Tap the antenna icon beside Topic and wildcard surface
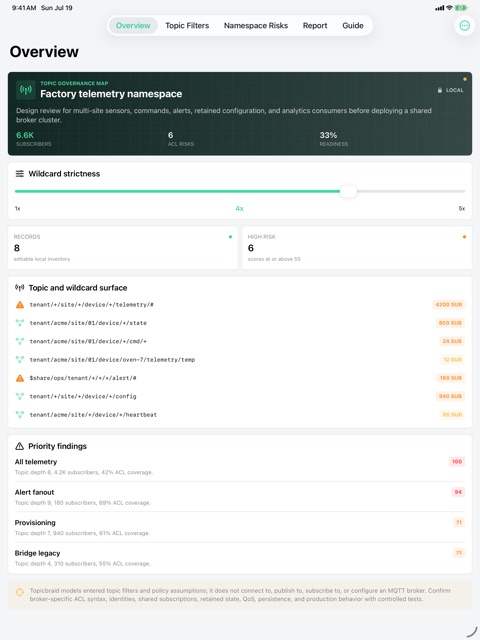Screen dimensions: 480x640 click(x=20, y=288)
